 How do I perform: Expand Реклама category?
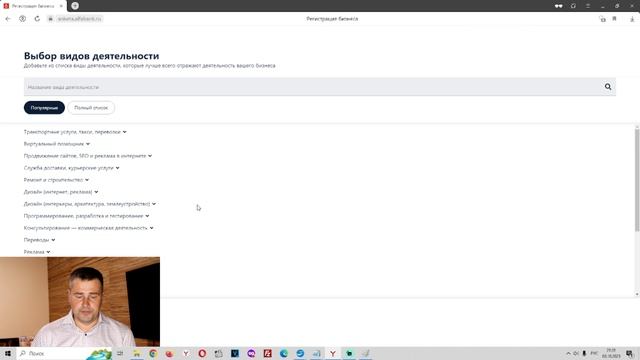[x=37, y=252]
